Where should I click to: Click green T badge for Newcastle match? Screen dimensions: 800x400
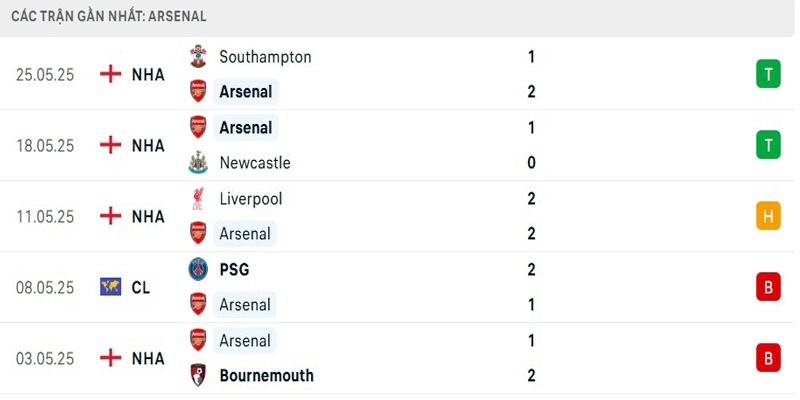pyautogui.click(x=768, y=145)
